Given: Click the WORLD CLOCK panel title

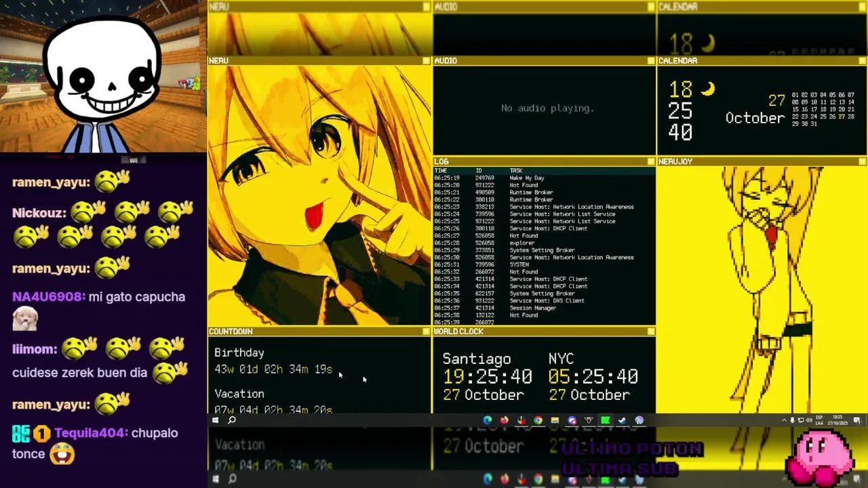Looking at the screenshot, I should pyautogui.click(x=458, y=331).
